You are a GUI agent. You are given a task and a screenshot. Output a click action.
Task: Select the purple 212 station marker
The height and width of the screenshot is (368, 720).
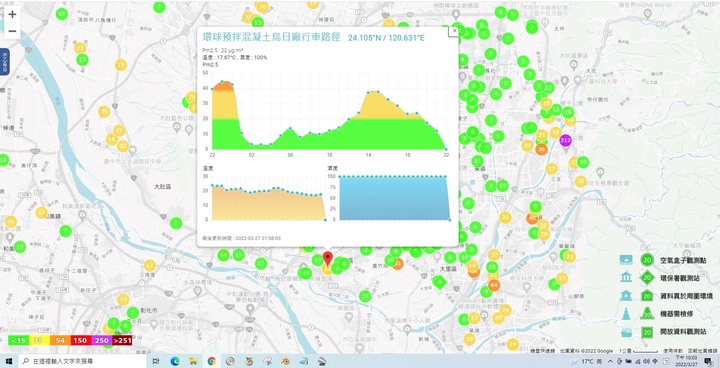(565, 140)
